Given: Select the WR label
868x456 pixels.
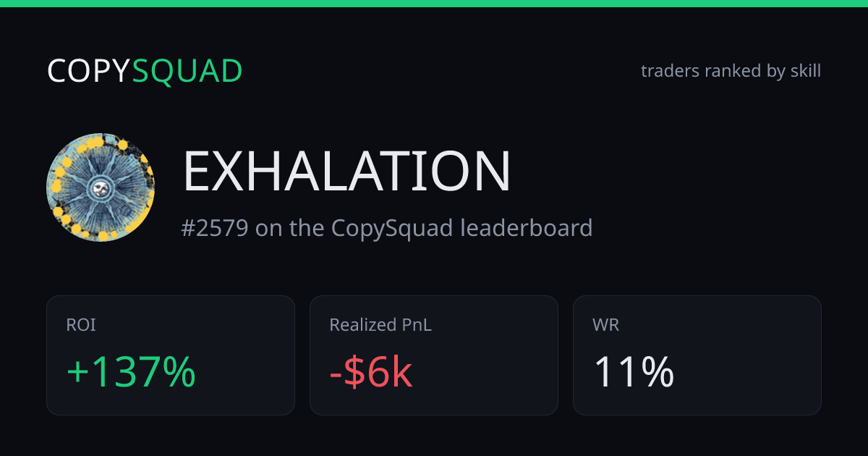Looking at the screenshot, I should (606, 325).
